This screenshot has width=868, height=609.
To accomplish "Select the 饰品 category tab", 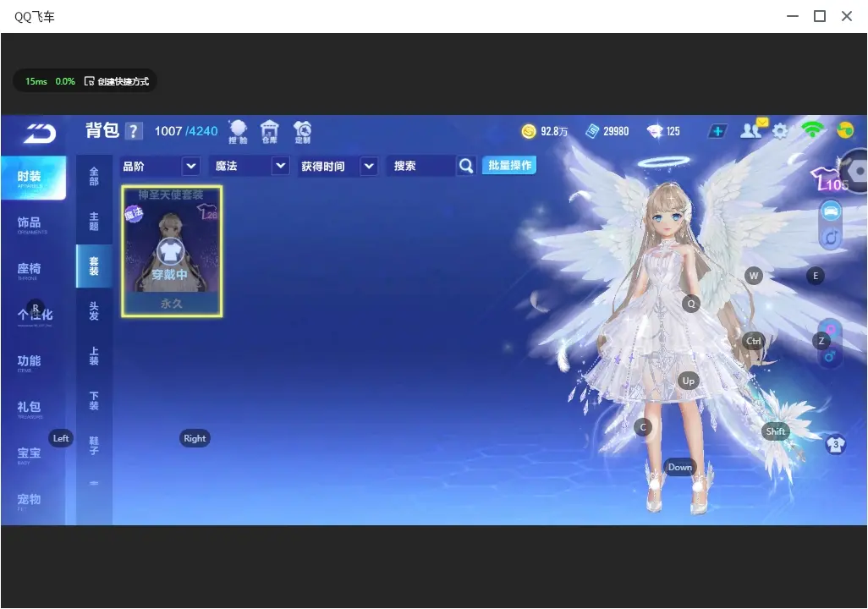I will click(x=33, y=223).
